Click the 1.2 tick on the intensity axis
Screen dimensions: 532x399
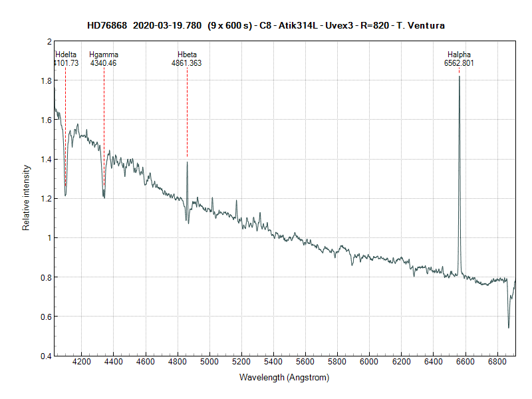(x=47, y=199)
